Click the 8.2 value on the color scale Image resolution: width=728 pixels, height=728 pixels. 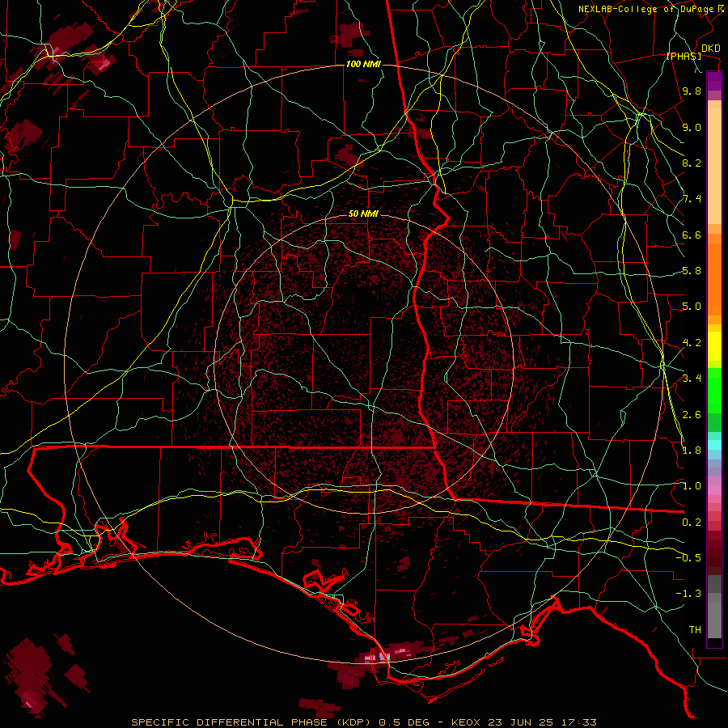tap(692, 163)
